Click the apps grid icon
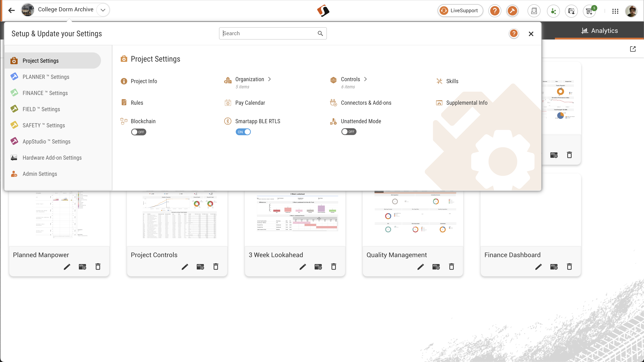The width and height of the screenshot is (644, 362). tap(615, 11)
